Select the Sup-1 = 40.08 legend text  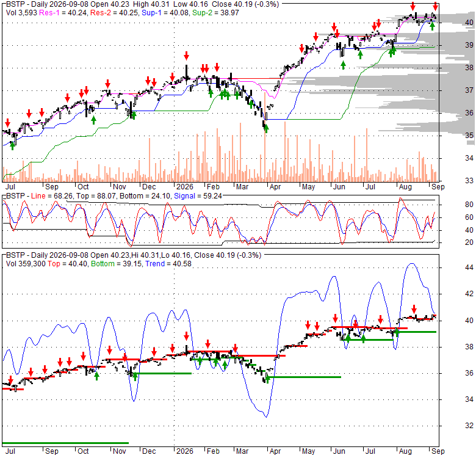click(165, 13)
